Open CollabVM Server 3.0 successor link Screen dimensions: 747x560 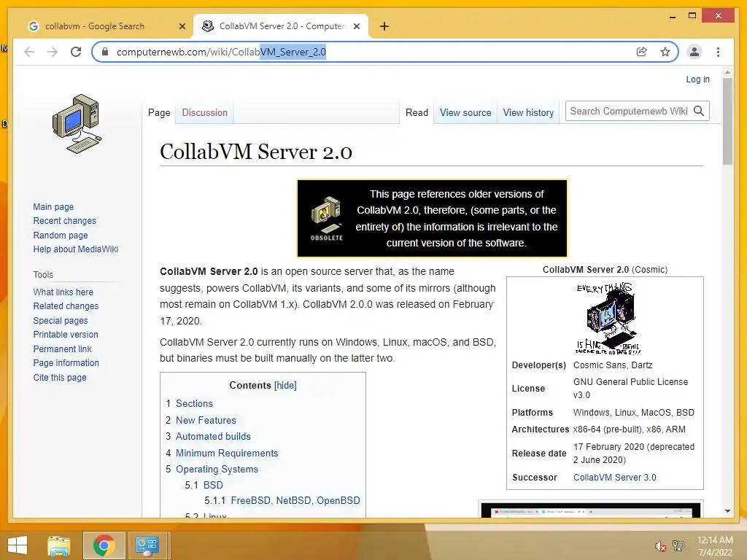[614, 478]
